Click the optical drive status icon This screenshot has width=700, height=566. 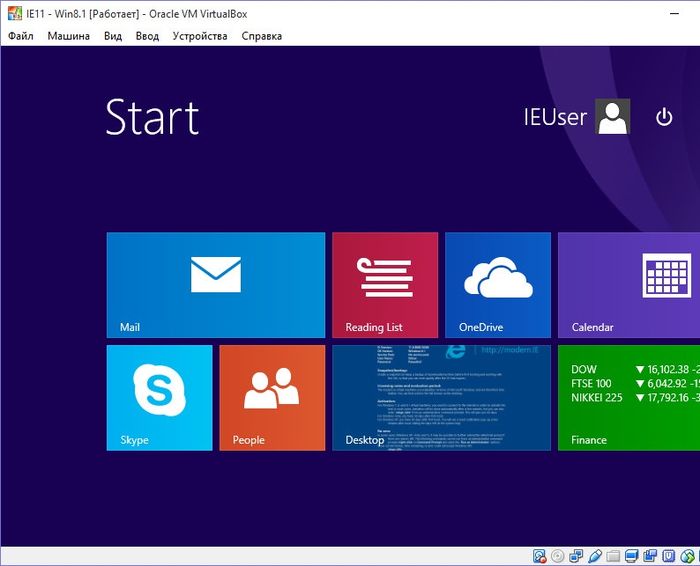click(558, 556)
